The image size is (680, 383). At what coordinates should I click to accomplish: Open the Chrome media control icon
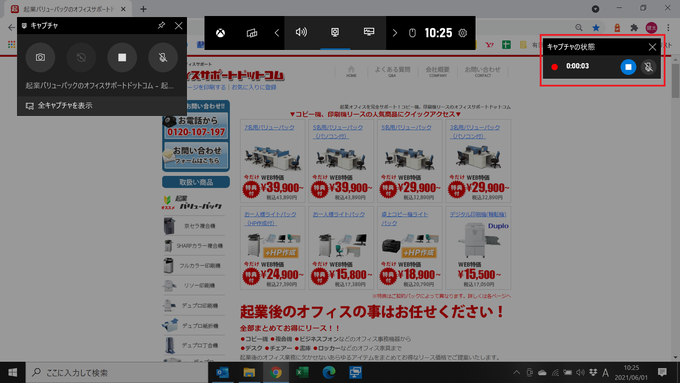tap(595, 9)
